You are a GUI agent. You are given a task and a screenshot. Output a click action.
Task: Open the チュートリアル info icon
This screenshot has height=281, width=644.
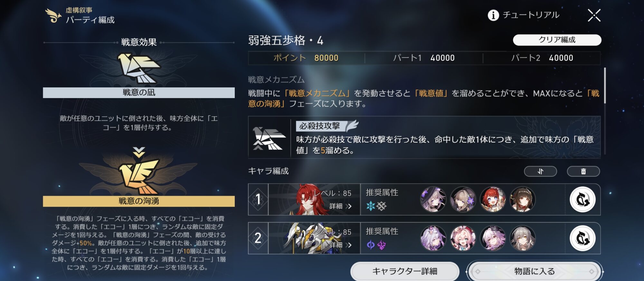(493, 15)
